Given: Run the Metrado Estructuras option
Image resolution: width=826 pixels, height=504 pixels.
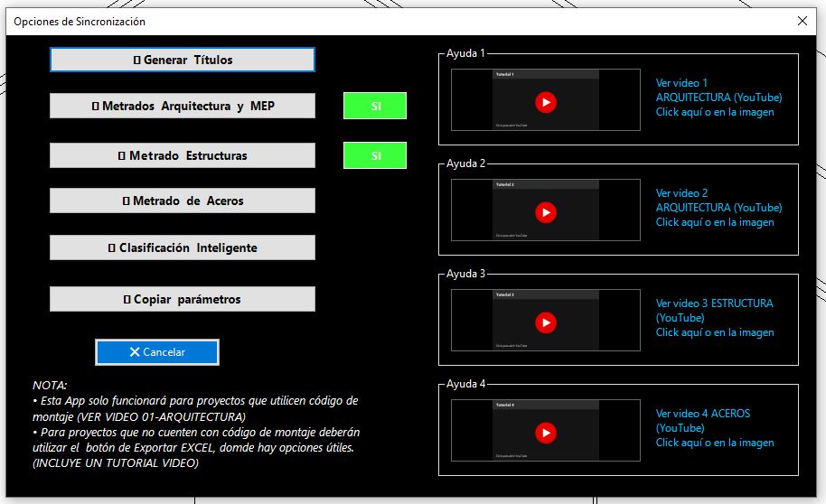Looking at the screenshot, I should point(183,155).
